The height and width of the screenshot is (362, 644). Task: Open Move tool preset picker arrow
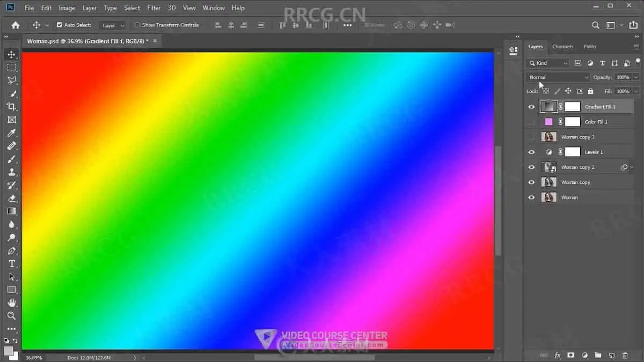(47, 25)
